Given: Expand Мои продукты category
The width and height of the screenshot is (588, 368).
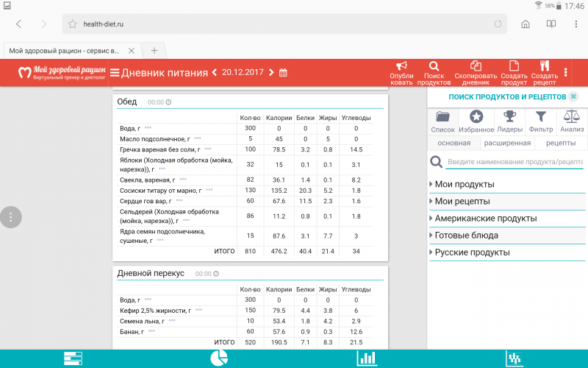Looking at the screenshot, I should (x=465, y=184).
